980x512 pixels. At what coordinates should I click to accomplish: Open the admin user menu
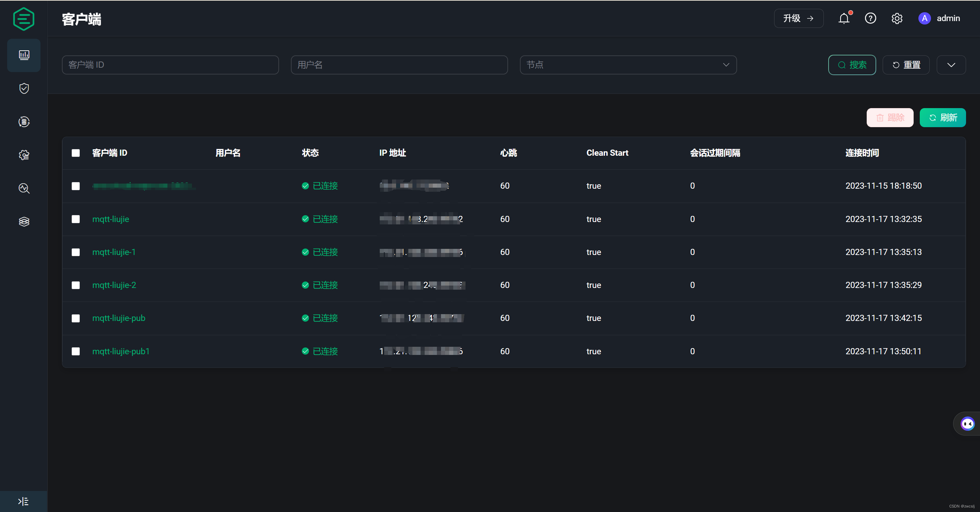coord(939,18)
